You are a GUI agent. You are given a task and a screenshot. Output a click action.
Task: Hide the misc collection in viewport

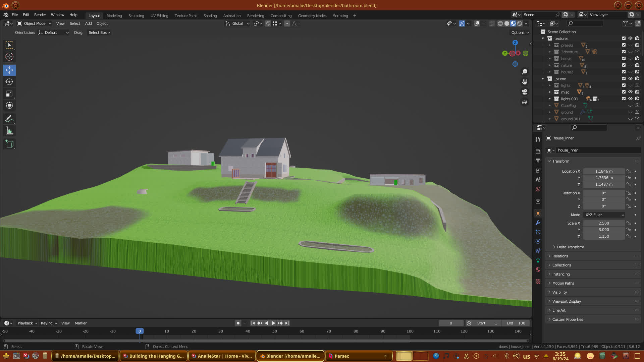point(630,92)
